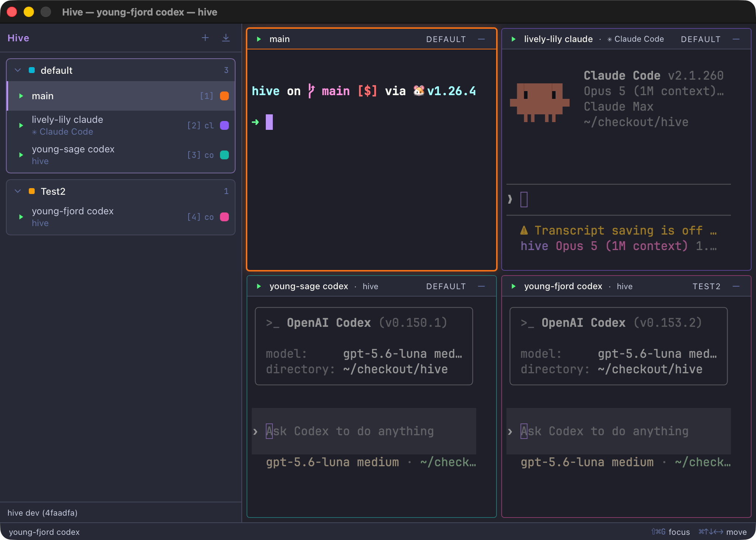
Task: Click Ask Codex input in young-fjord pane
Action: (x=619, y=431)
